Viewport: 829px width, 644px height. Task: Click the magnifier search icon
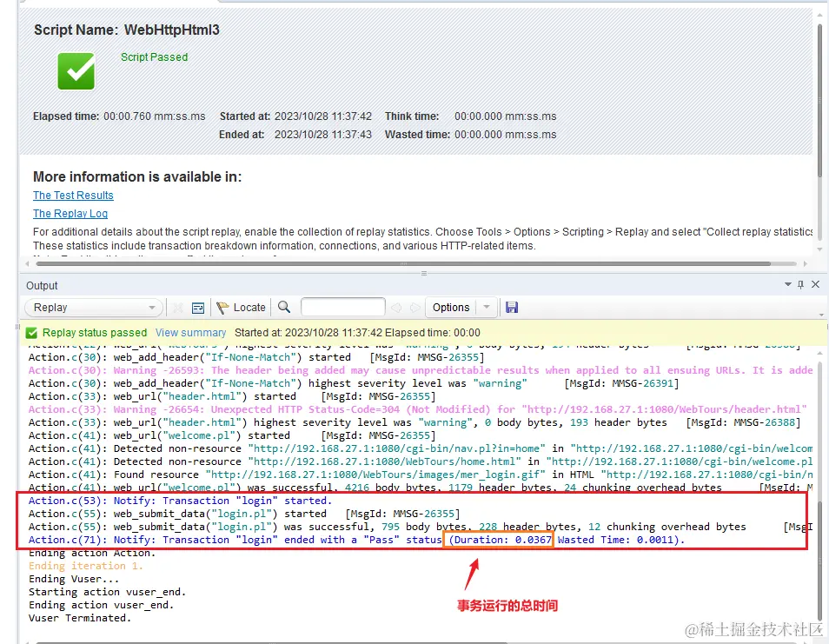pyautogui.click(x=284, y=307)
